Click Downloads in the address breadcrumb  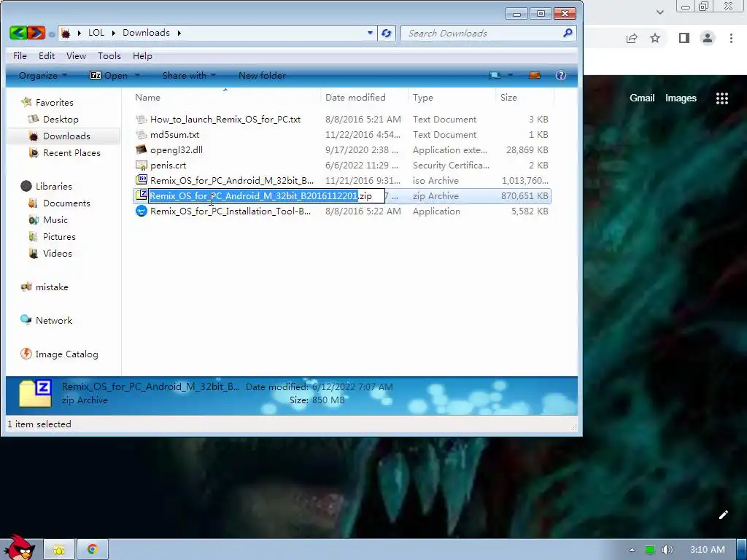(146, 33)
